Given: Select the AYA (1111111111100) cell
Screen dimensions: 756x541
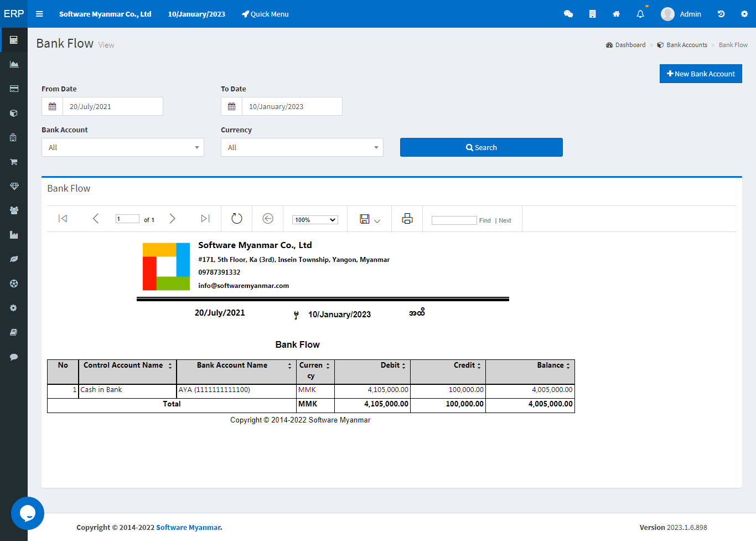Looking at the screenshot, I should point(236,391).
